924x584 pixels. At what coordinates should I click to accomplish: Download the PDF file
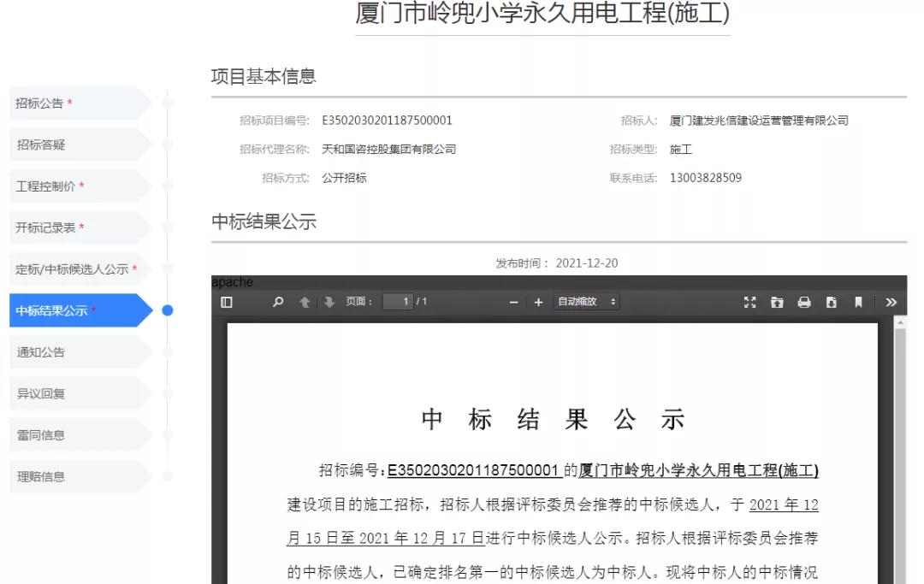click(831, 302)
